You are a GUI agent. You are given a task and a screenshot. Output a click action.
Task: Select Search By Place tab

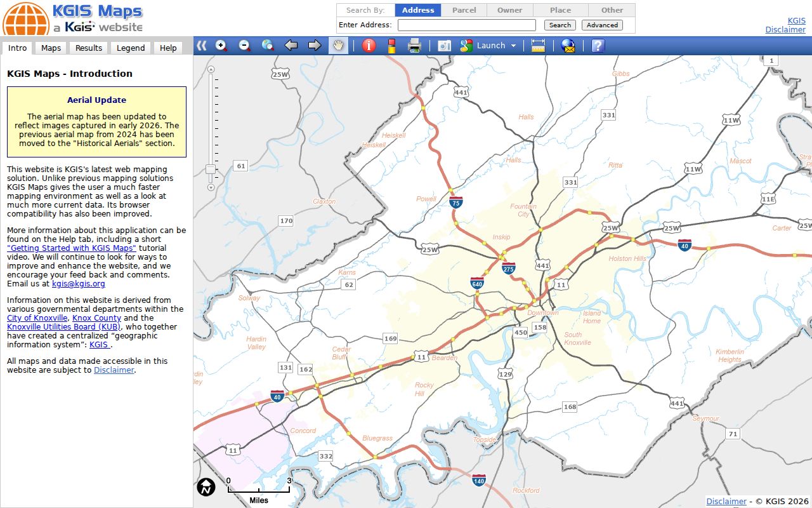(561, 10)
